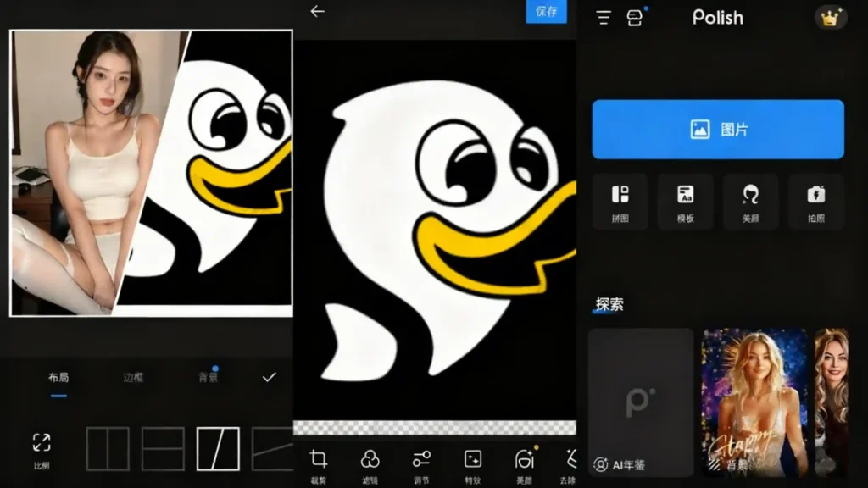868x488 pixels.
Task: Tap the 保存 save button
Action: pos(546,12)
